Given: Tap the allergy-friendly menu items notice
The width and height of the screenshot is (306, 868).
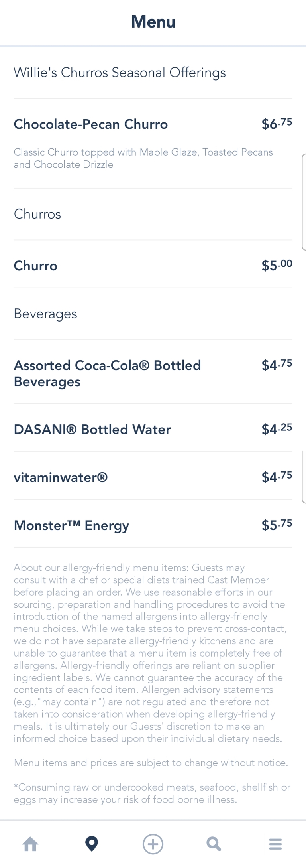Looking at the screenshot, I should (x=150, y=653).
